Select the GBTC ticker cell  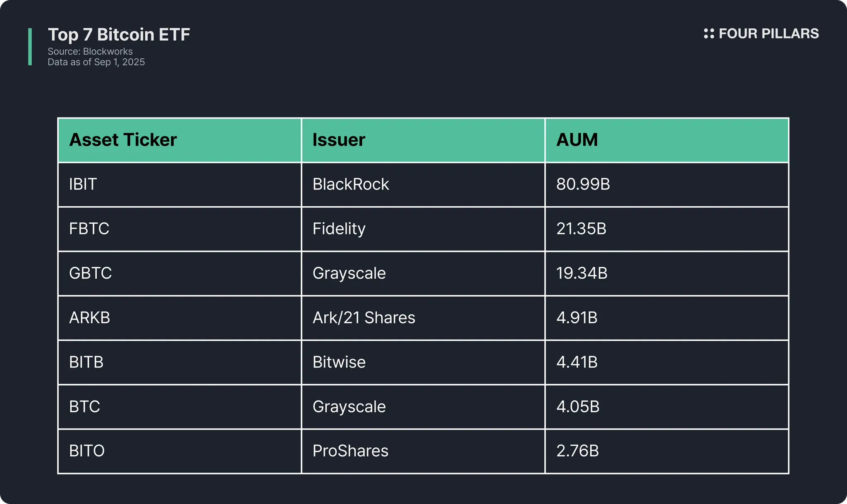90,273
